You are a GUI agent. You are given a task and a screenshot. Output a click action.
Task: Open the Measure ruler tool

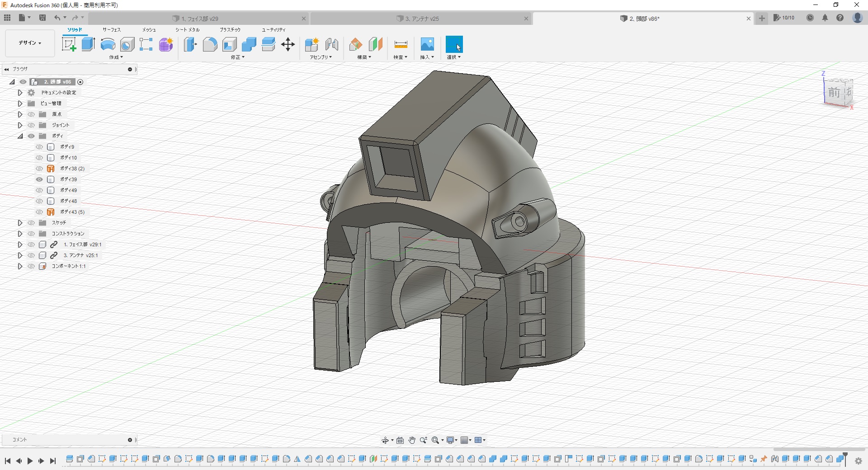point(401,44)
